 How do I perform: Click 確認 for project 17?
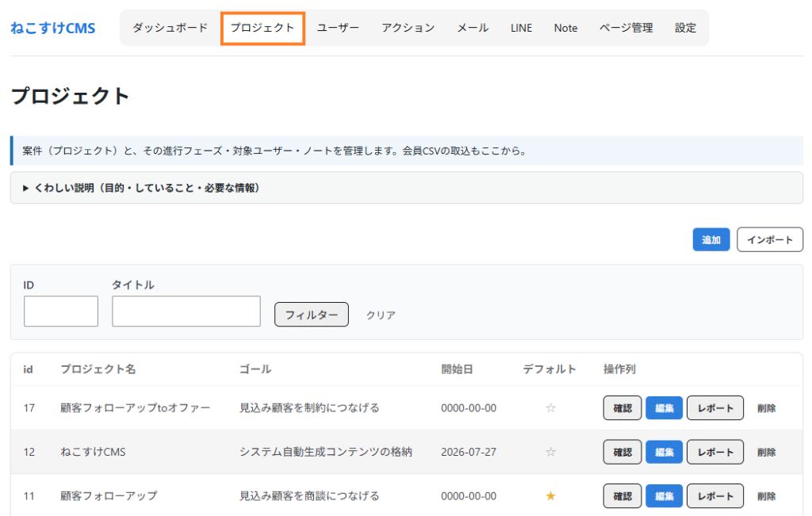pos(622,408)
